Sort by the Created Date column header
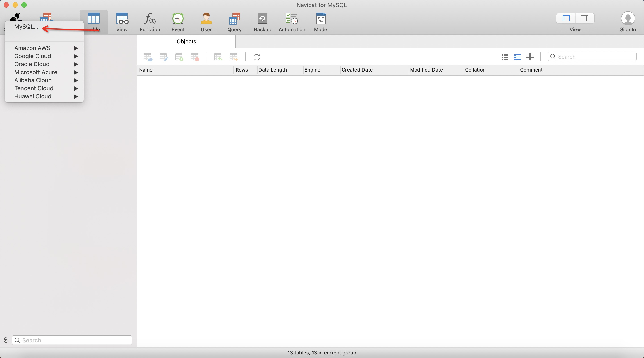This screenshot has height=358, width=644. (x=375, y=70)
